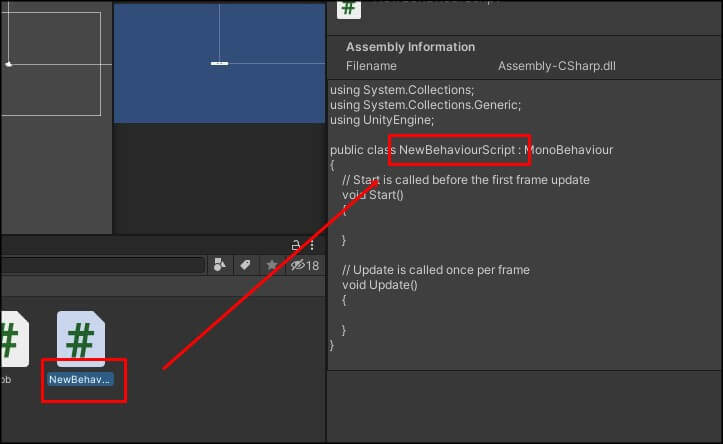The height and width of the screenshot is (444, 723).
Task: Click the Update is called once per frame comment
Action: [x=436, y=270]
